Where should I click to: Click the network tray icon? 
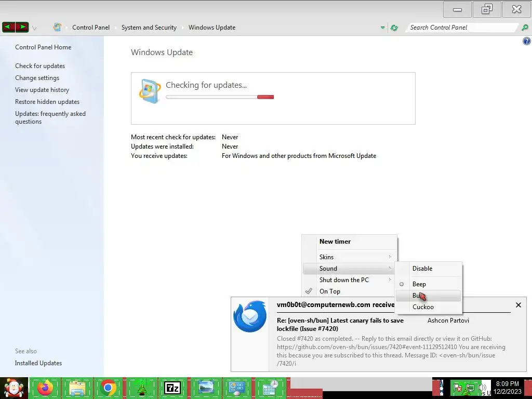470,388
